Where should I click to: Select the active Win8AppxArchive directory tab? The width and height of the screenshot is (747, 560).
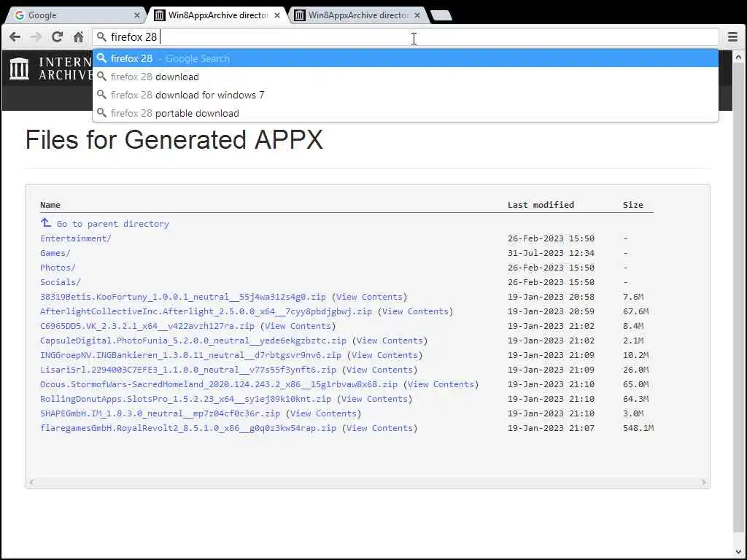point(218,15)
